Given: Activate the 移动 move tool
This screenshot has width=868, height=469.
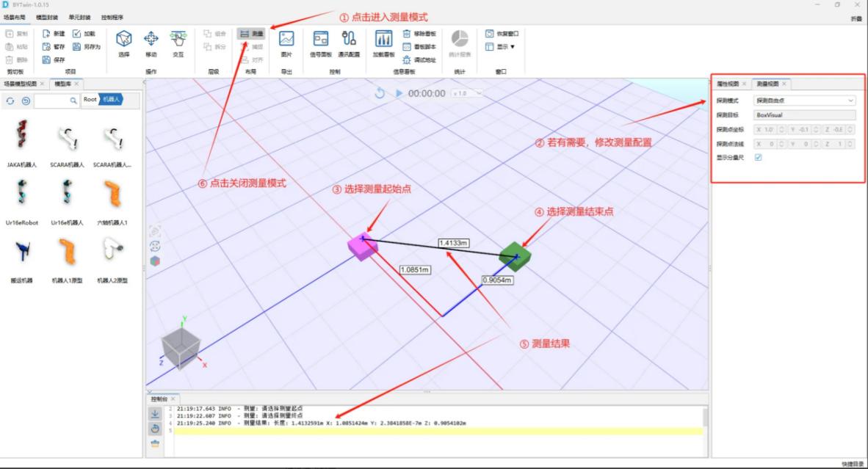Looking at the screenshot, I should (151, 44).
